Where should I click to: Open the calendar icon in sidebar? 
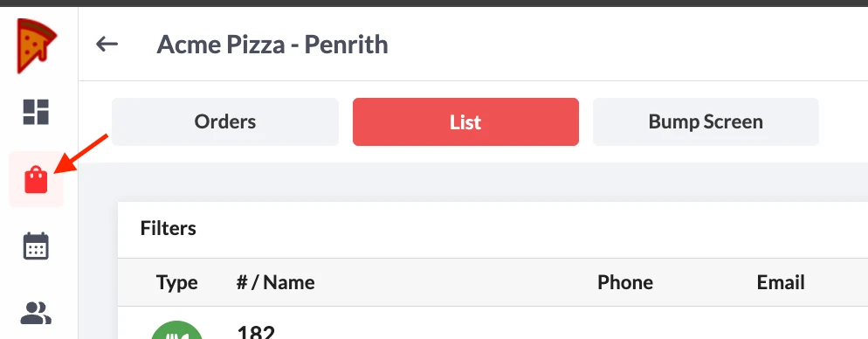coord(36,246)
